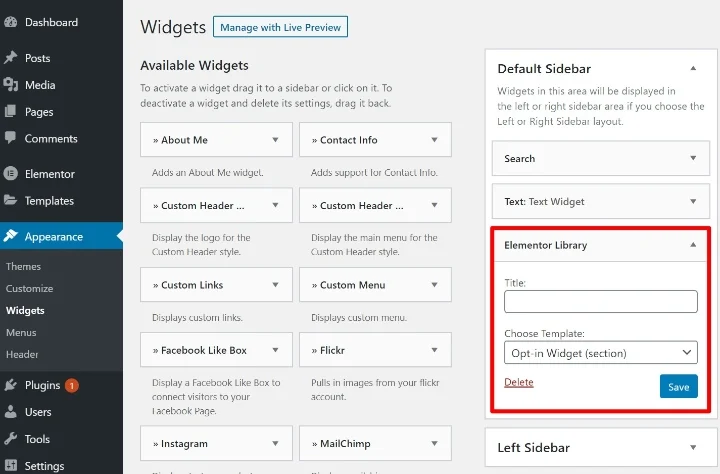Expand the Left Sidebar panel

pos(693,448)
